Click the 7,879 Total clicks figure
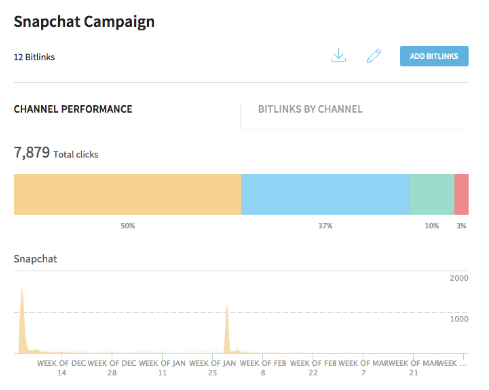Viewport: 489px width, 390px height. pyautogui.click(x=56, y=153)
